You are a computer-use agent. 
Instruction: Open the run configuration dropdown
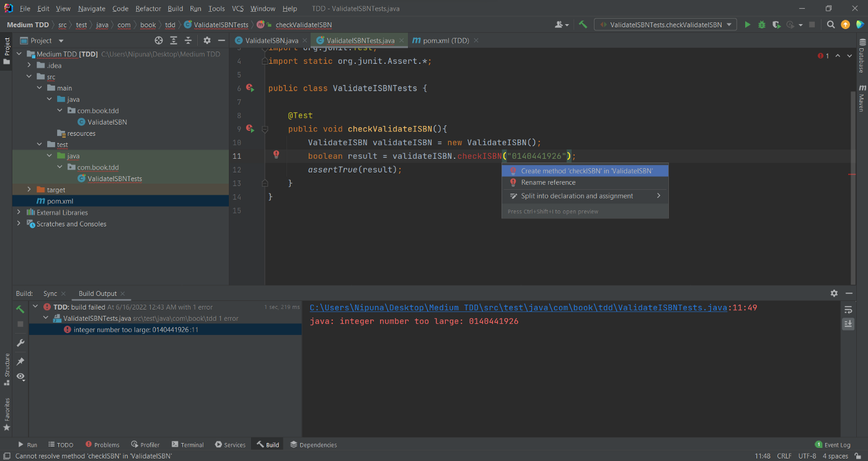tap(665, 25)
